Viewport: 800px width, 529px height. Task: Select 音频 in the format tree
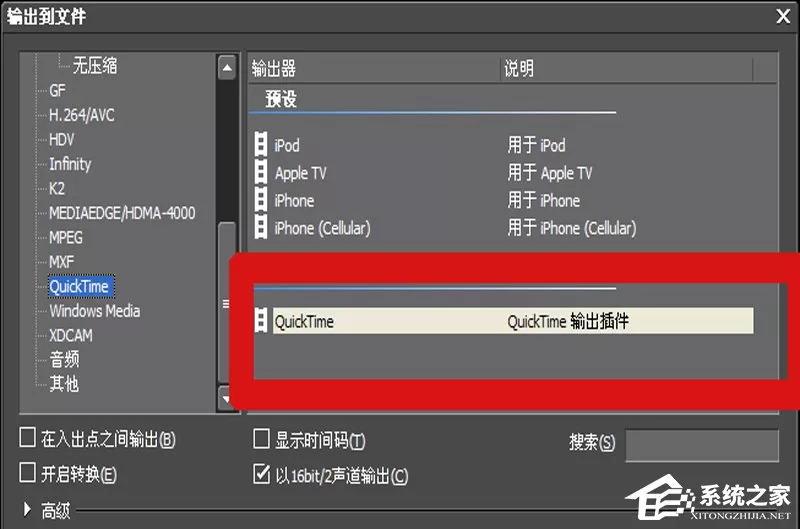[64, 360]
